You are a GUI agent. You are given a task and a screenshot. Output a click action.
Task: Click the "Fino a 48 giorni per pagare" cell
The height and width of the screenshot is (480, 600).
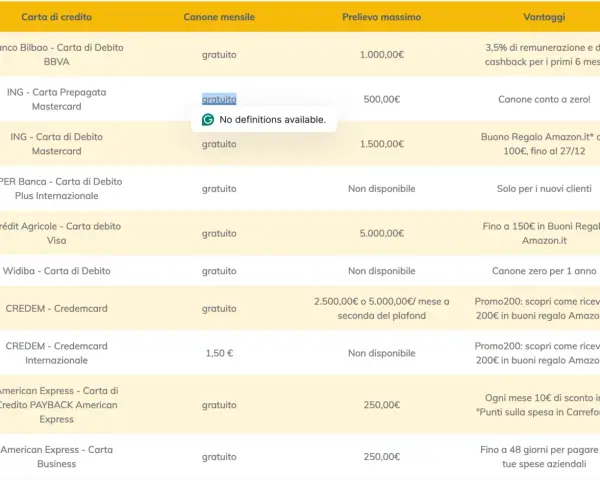(x=540, y=457)
